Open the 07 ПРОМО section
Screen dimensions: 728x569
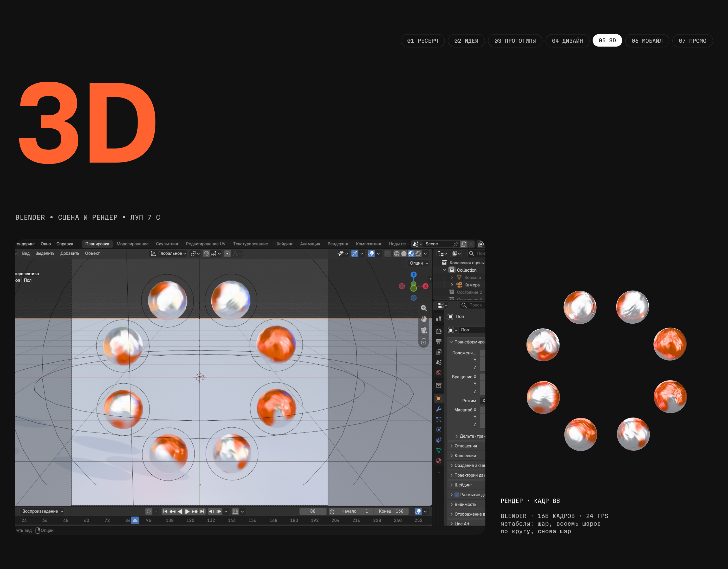[x=692, y=41]
